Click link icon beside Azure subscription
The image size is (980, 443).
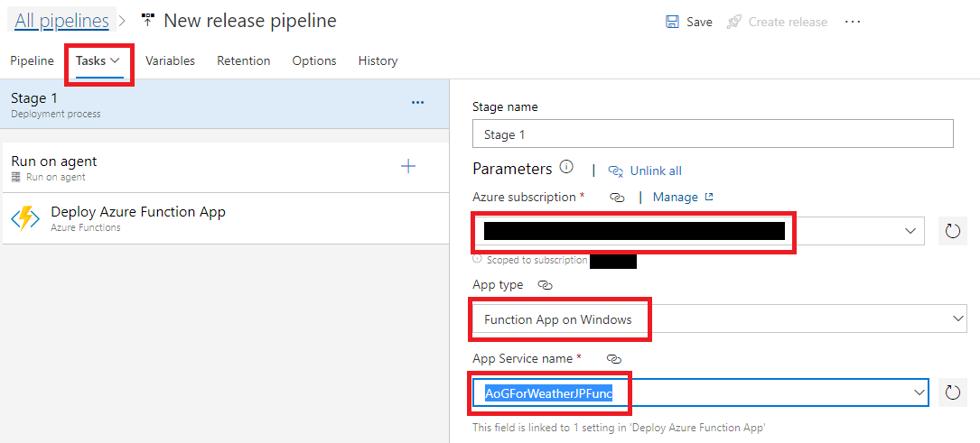(618, 197)
